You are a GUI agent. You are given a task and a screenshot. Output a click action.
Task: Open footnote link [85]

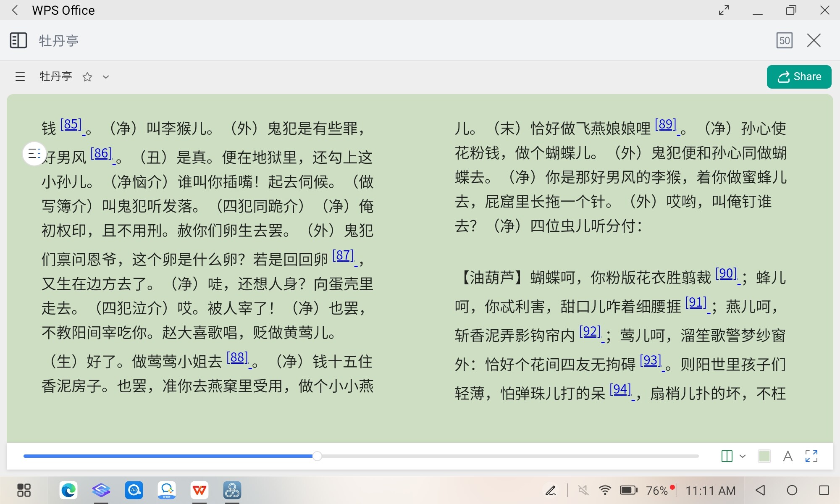71,125
